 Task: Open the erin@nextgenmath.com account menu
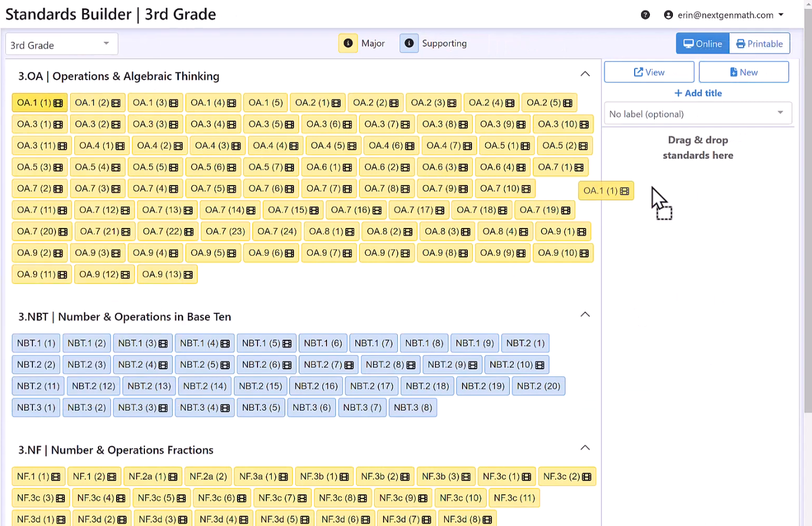pyautogui.click(x=731, y=15)
